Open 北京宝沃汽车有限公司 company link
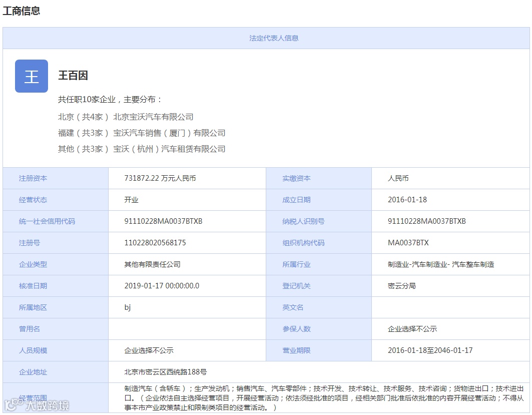The width and height of the screenshot is (532, 415). click(x=153, y=117)
